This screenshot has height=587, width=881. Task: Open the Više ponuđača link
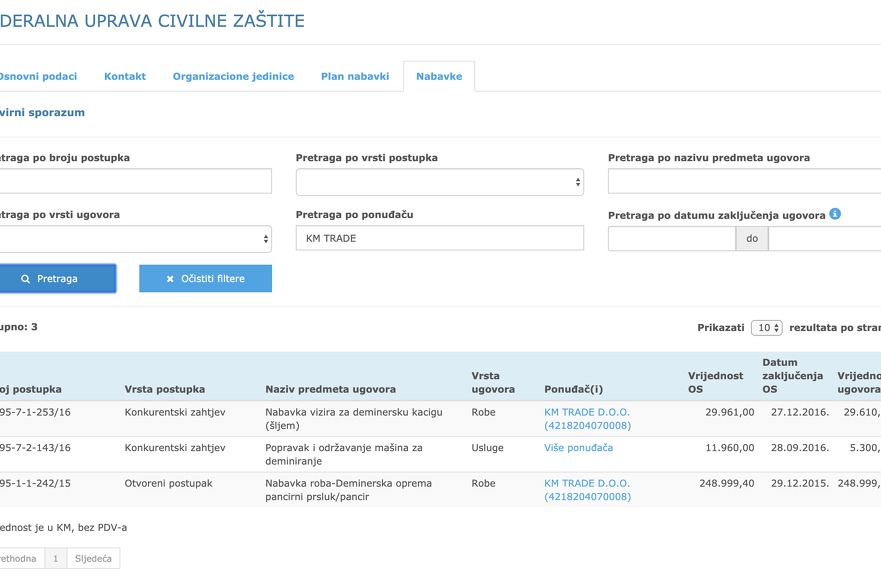(578, 448)
